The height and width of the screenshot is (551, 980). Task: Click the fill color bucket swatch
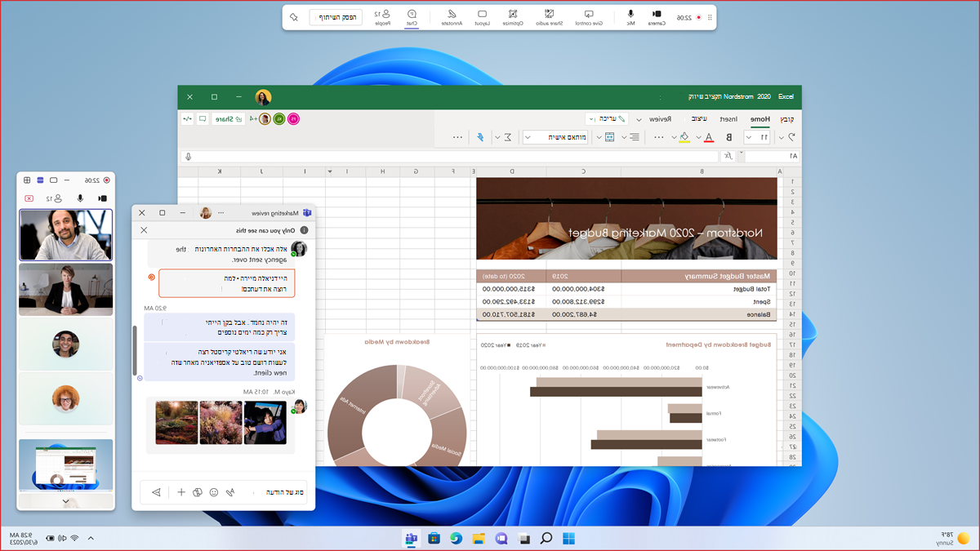(x=684, y=137)
